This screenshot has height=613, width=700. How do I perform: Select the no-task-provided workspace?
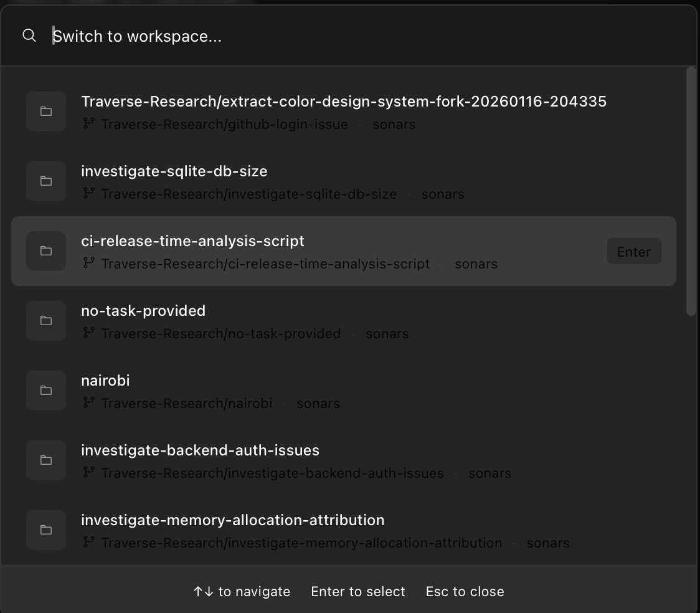[249, 320]
